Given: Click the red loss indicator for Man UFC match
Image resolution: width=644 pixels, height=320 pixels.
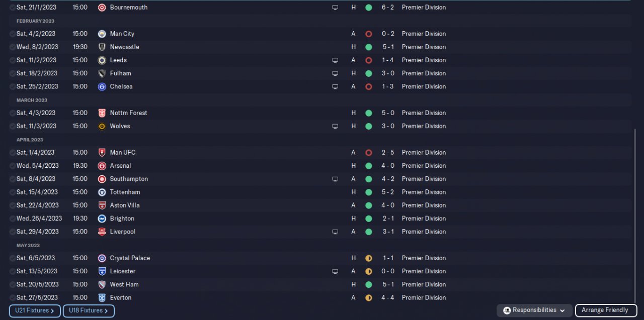Looking at the screenshot, I should tap(368, 153).
